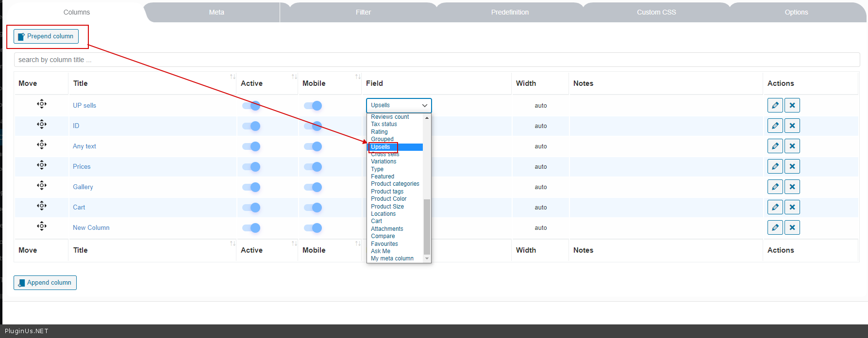Click move handle icon for Prices row

[x=42, y=165]
